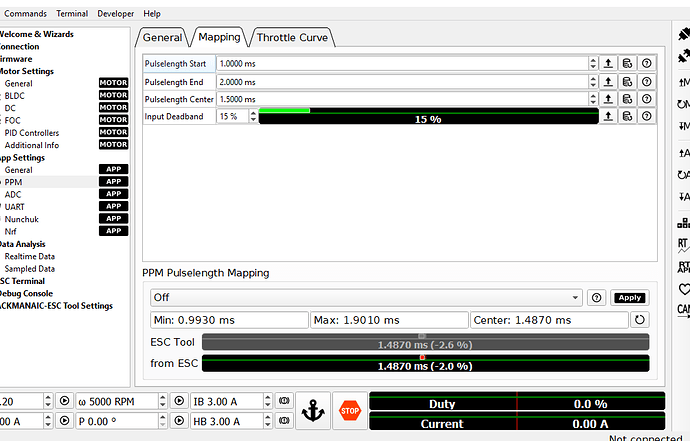Switch to the Throttle Curve tab

(291, 37)
